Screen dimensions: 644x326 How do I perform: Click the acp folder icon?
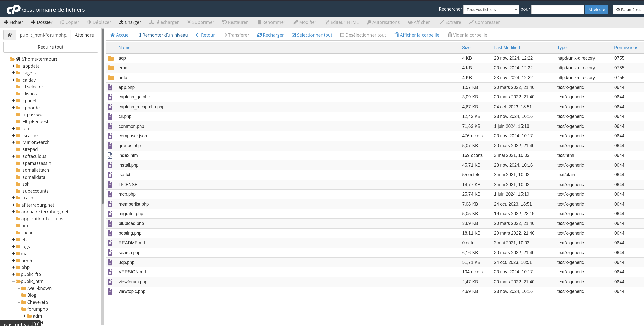[111, 58]
